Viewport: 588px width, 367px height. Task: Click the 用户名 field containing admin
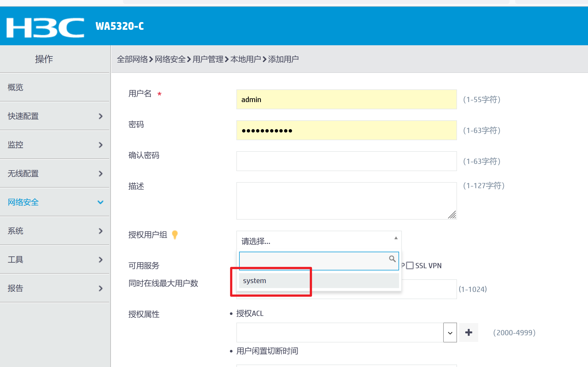(x=346, y=99)
